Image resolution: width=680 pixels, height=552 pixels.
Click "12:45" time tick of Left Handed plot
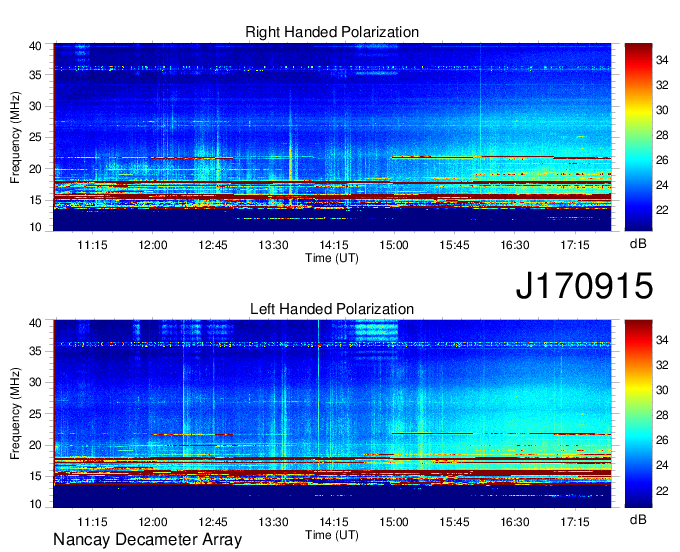click(x=213, y=522)
